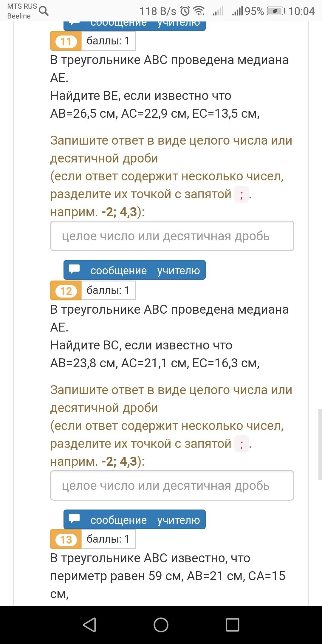Tap "баллы: 1" label of question 11
The image size is (322, 644).
coord(108,41)
